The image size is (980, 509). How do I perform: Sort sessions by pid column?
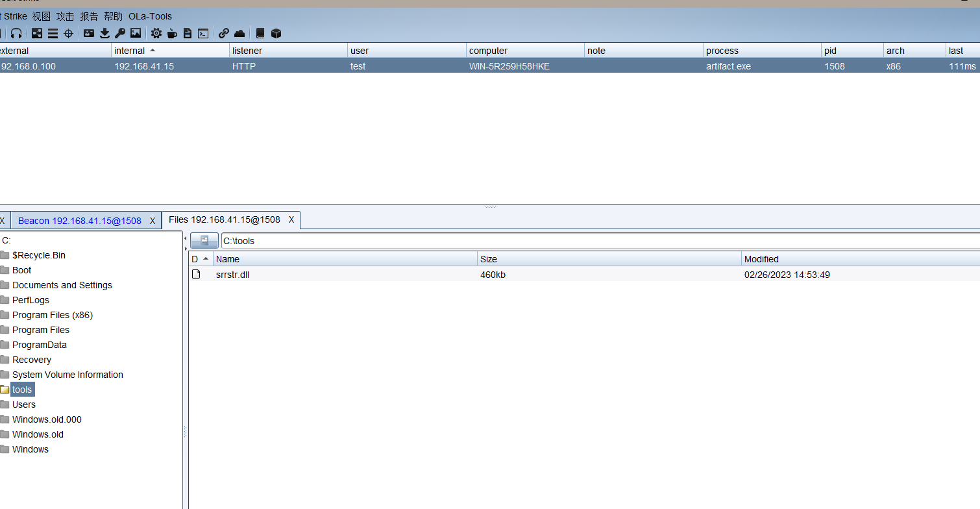coord(852,51)
